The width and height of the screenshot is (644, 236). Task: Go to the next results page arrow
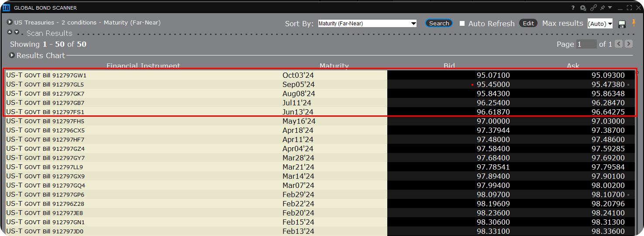pos(629,44)
